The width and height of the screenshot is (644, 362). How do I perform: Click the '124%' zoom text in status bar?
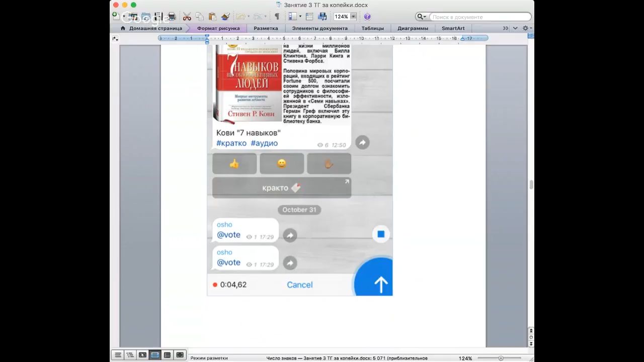465,358
